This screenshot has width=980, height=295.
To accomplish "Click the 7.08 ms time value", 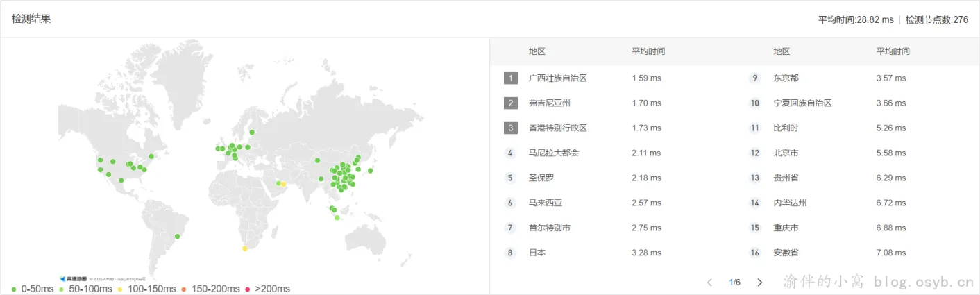I will pos(891,253).
